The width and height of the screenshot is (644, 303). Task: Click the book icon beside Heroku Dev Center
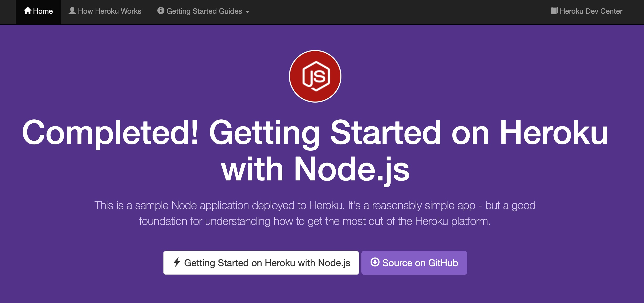554,11
